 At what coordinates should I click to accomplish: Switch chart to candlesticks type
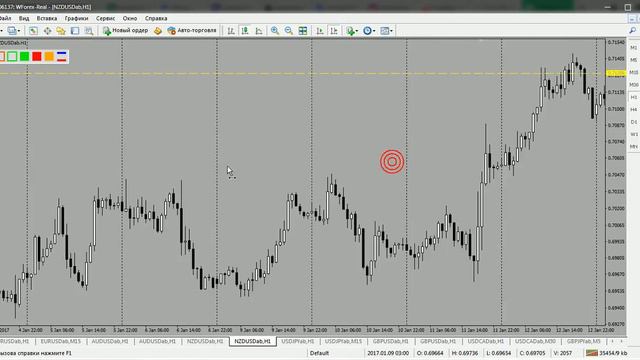245,31
